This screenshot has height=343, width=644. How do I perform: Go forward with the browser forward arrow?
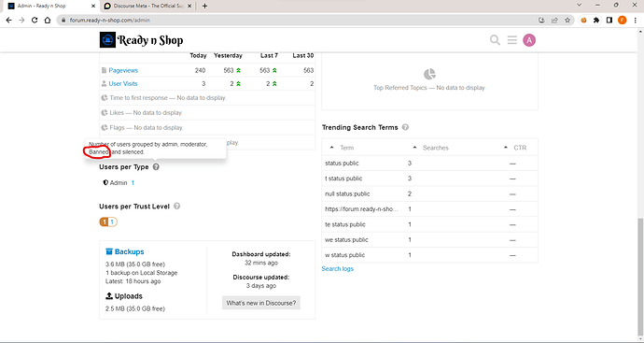(x=21, y=20)
